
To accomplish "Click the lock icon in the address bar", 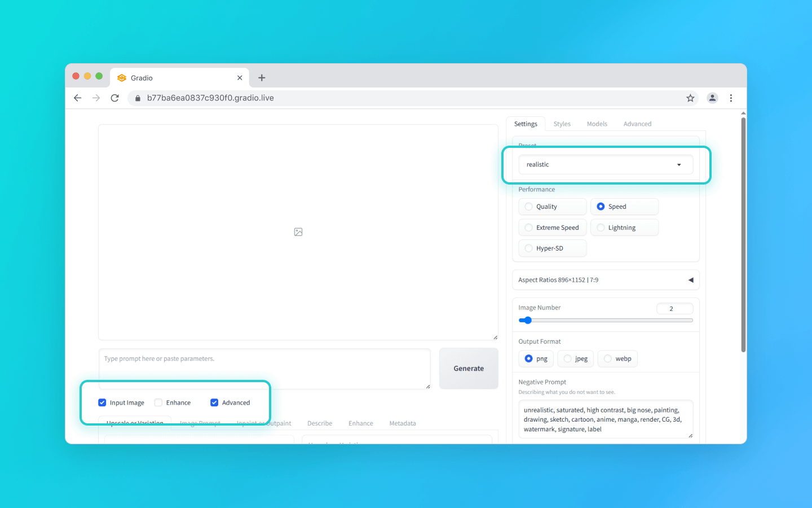I will [138, 98].
